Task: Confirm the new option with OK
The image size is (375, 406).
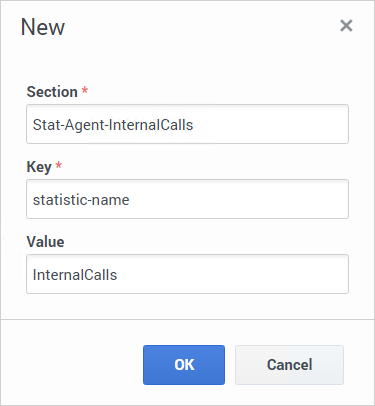Action: [x=184, y=365]
